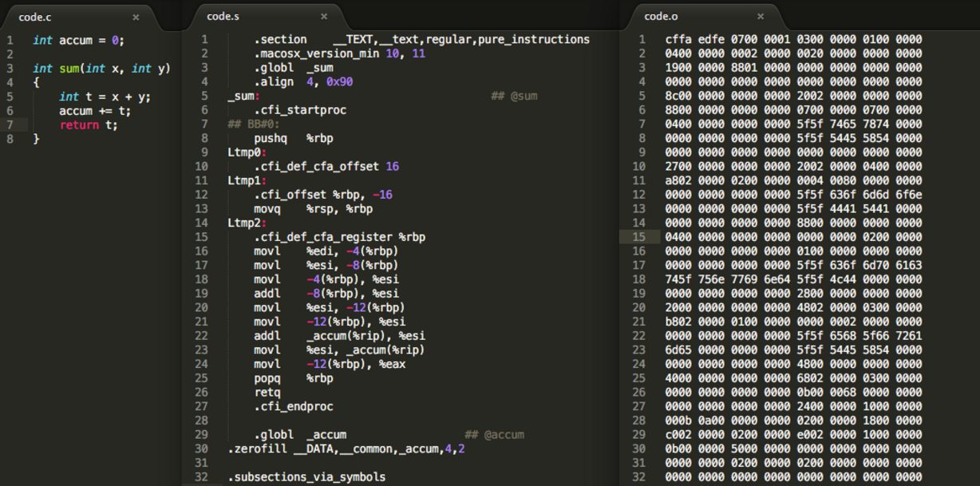Click the '.subsections_via_symbols' line
Image resolution: width=980 pixels, height=486 pixels.
coord(306,477)
